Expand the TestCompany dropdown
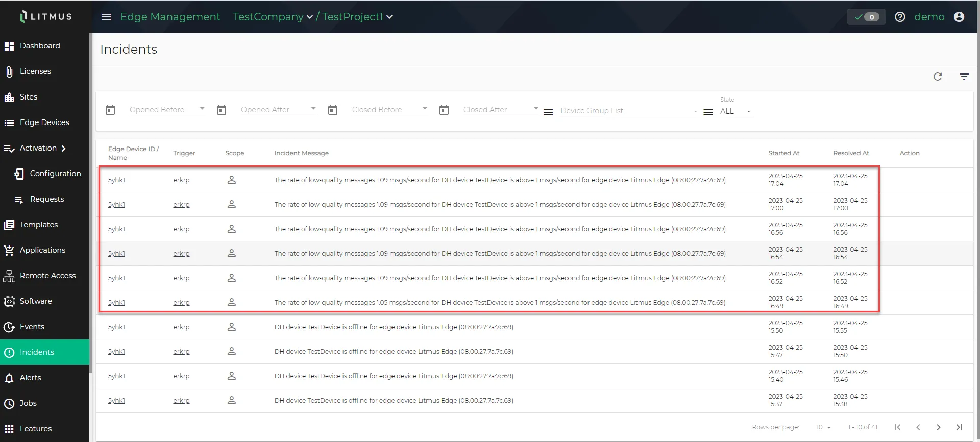The width and height of the screenshot is (980, 442). pos(273,17)
